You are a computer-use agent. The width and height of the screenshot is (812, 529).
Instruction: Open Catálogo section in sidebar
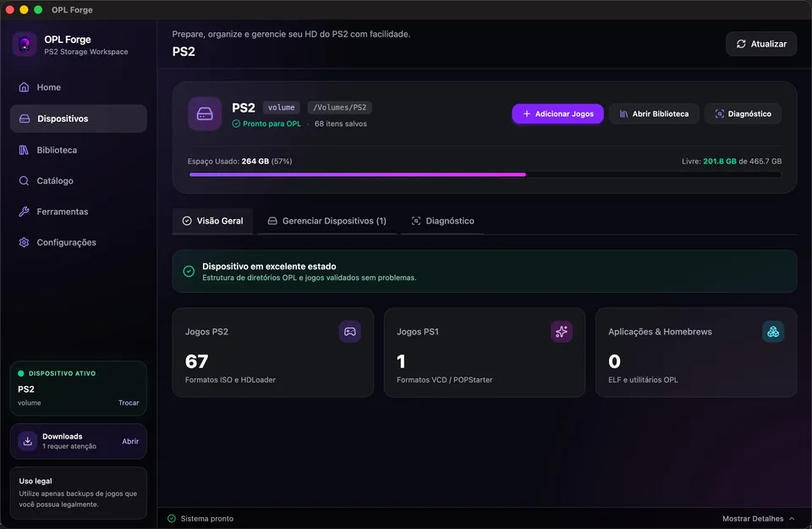tap(78, 181)
